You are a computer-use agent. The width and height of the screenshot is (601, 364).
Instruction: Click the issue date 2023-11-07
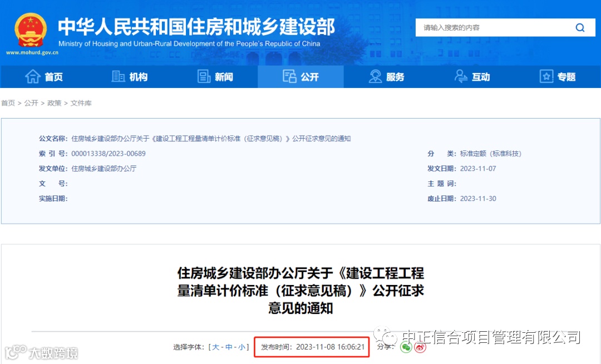pos(478,169)
